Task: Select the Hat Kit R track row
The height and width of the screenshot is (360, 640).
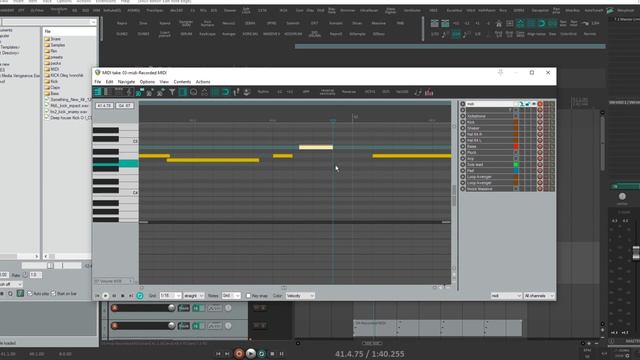Action: [490, 134]
